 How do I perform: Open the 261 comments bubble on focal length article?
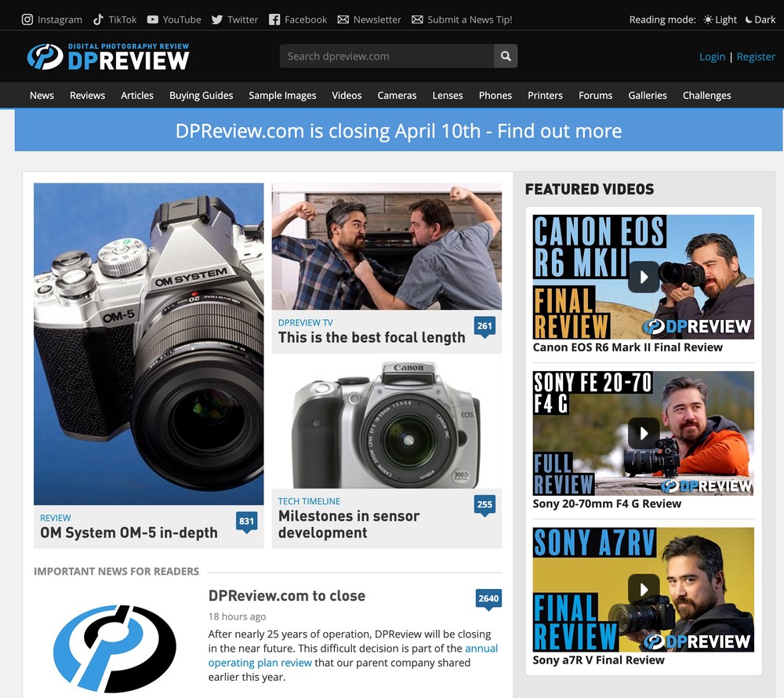(485, 327)
